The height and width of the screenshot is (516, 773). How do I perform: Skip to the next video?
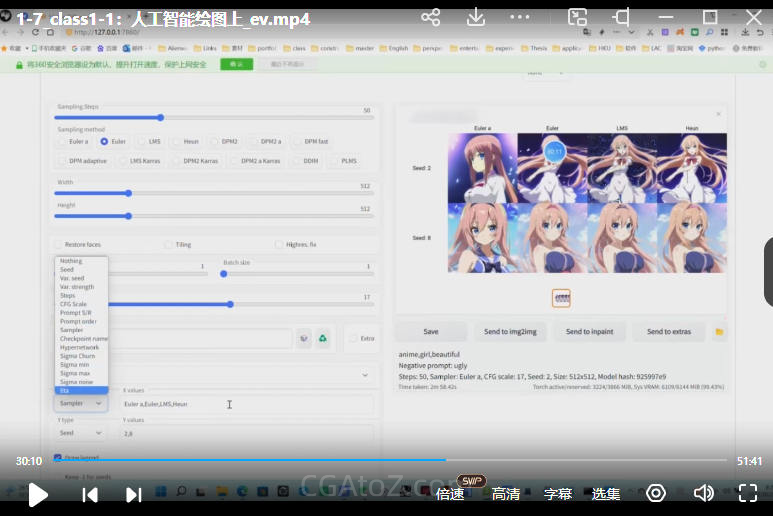click(x=134, y=494)
